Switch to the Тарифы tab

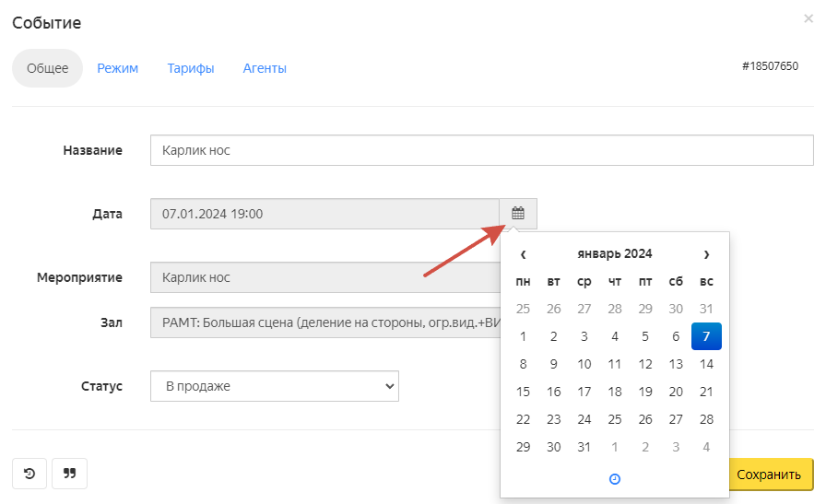pos(191,68)
